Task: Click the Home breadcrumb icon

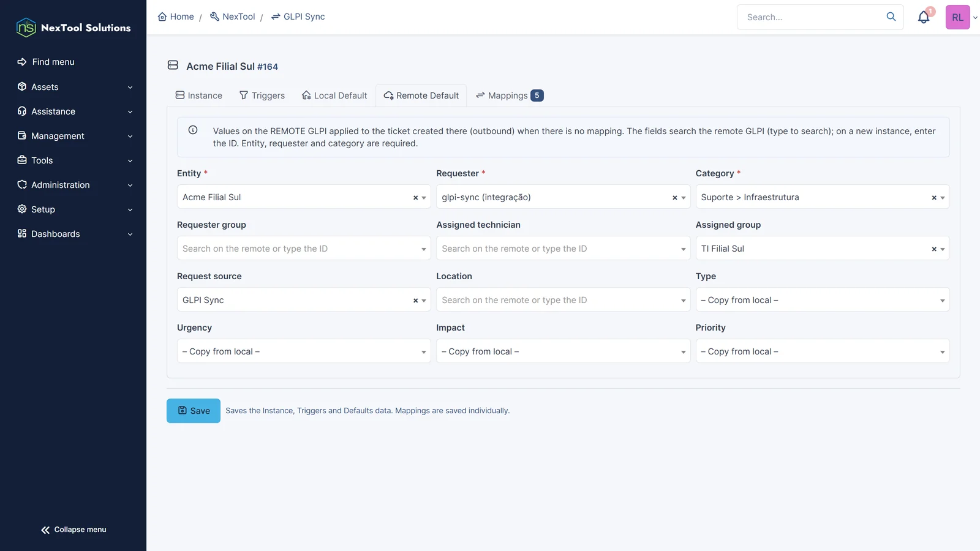Action: click(162, 17)
